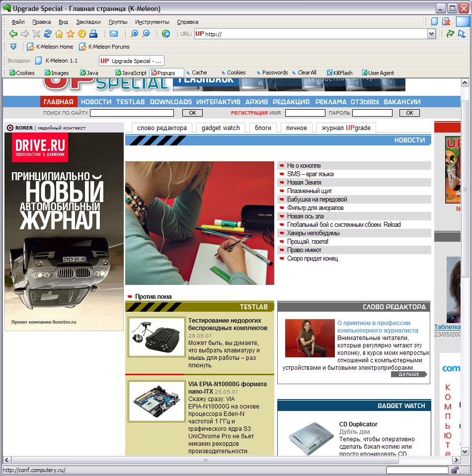Click the globe search icon in toolbar
472x476 pixels.
coord(166,34)
